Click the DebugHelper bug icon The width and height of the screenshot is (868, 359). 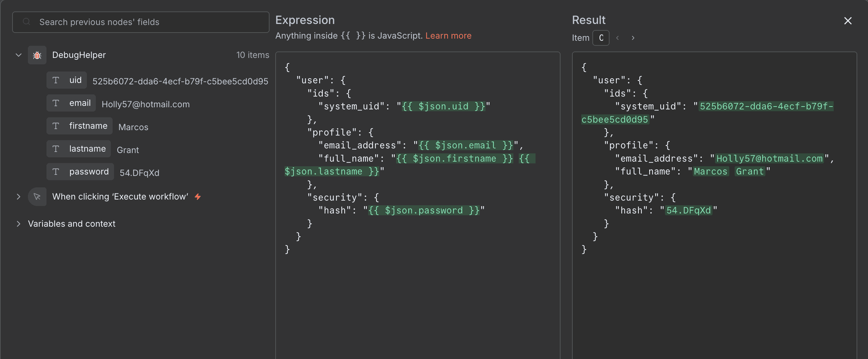pyautogui.click(x=37, y=55)
